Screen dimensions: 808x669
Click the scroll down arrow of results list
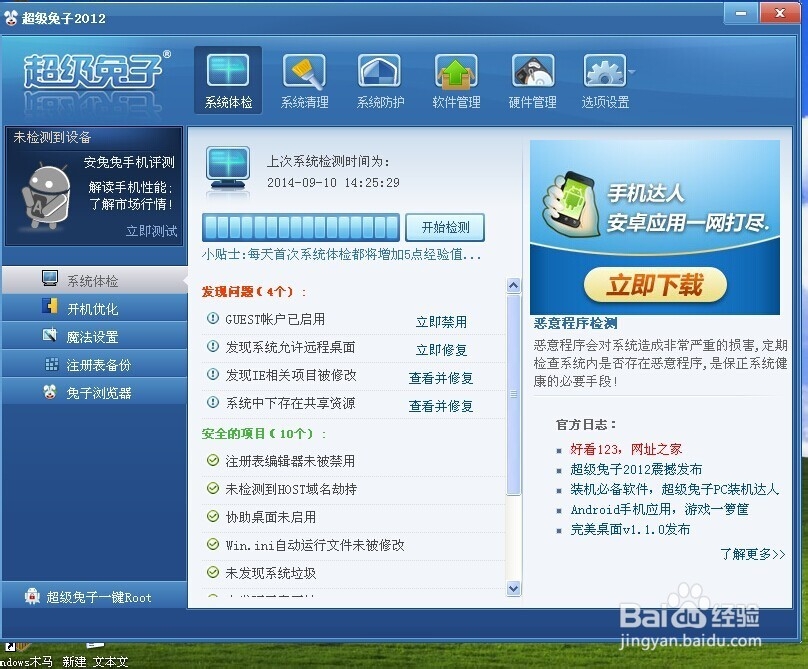click(513, 588)
